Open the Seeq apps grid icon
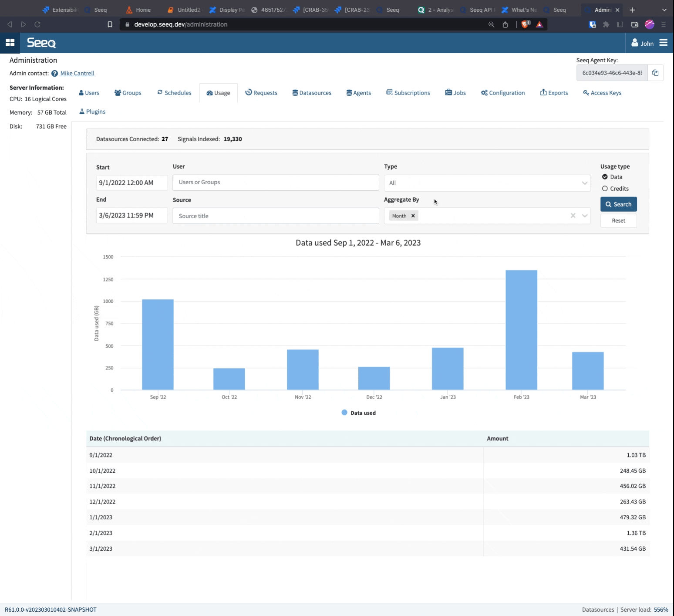 10,43
